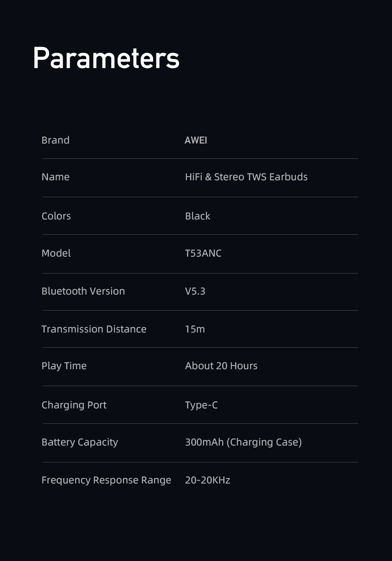Select the Name row label
Screen dimensions: 392x561
55,177
